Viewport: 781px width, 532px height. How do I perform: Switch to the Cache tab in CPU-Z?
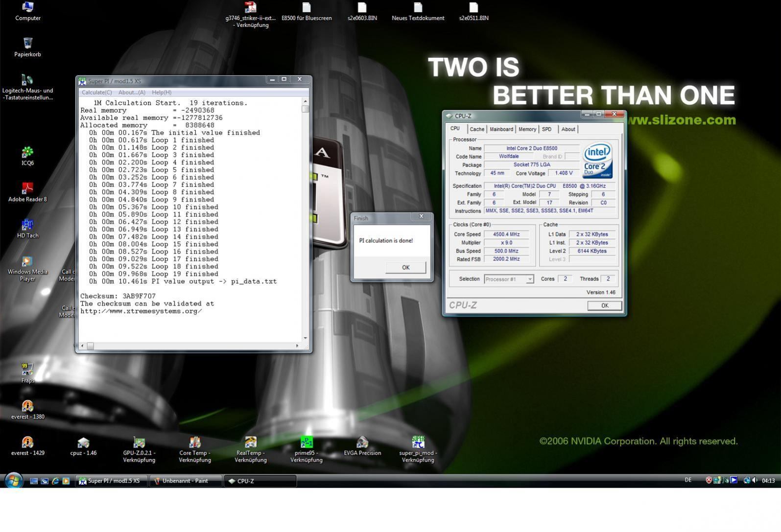[x=477, y=129]
